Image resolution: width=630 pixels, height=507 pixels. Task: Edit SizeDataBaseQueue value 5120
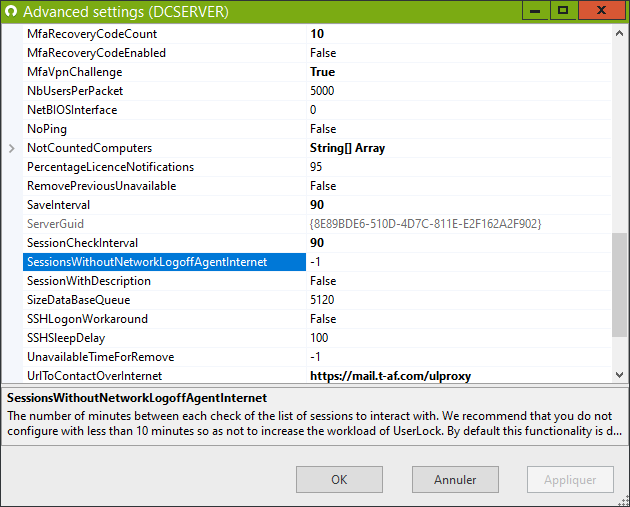pyautogui.click(x=459, y=300)
